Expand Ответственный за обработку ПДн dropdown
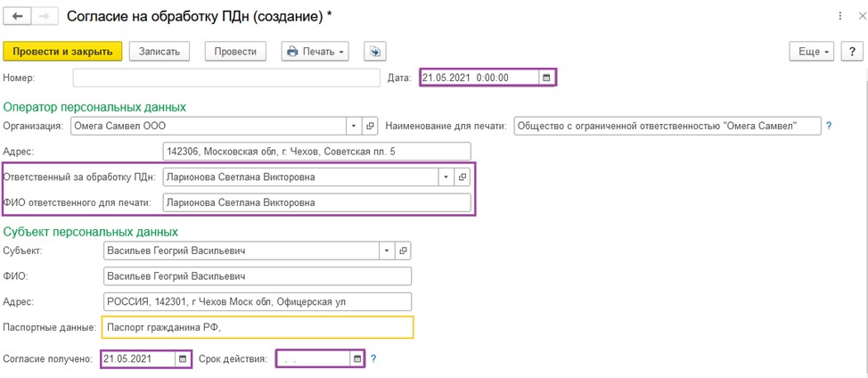 446,177
